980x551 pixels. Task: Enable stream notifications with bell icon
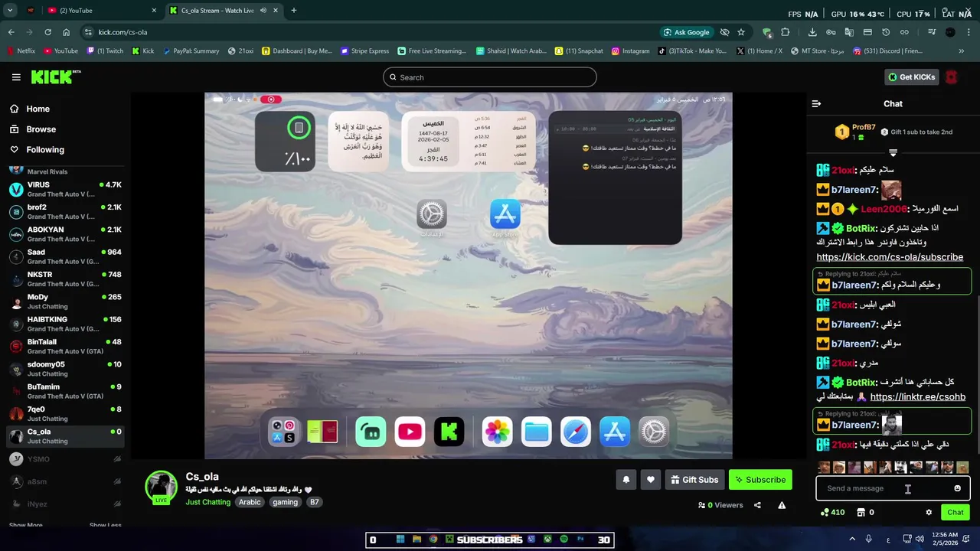(626, 480)
